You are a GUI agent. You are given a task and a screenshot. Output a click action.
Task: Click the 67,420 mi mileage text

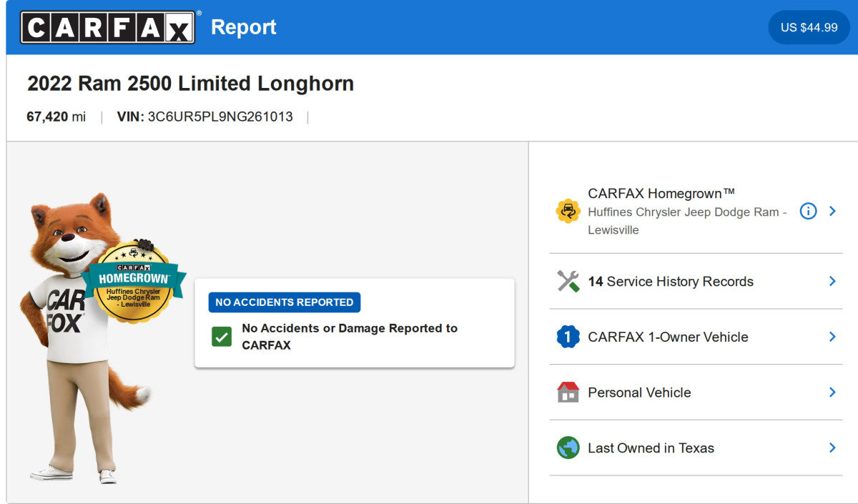(56, 117)
